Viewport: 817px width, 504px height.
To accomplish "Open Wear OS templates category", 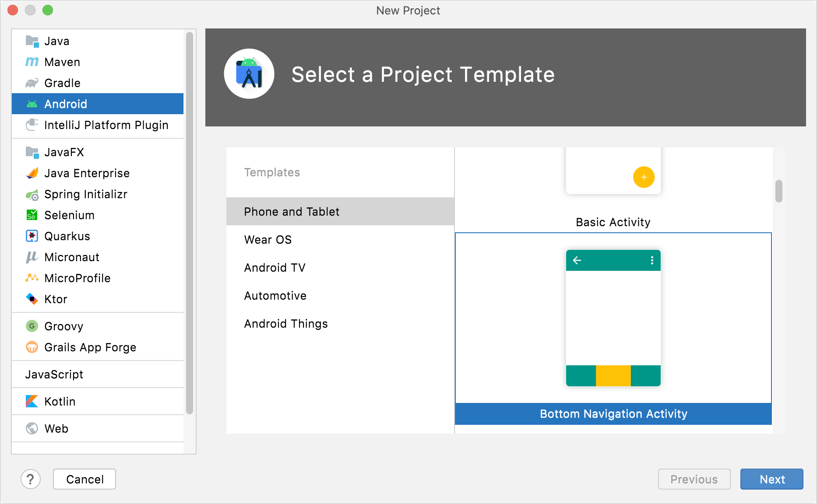I will point(340,240).
